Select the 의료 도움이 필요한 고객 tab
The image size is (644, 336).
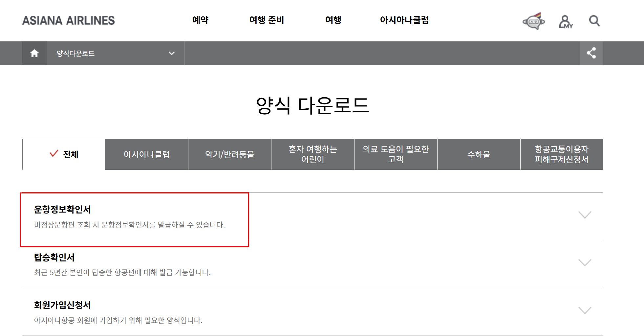coord(396,154)
